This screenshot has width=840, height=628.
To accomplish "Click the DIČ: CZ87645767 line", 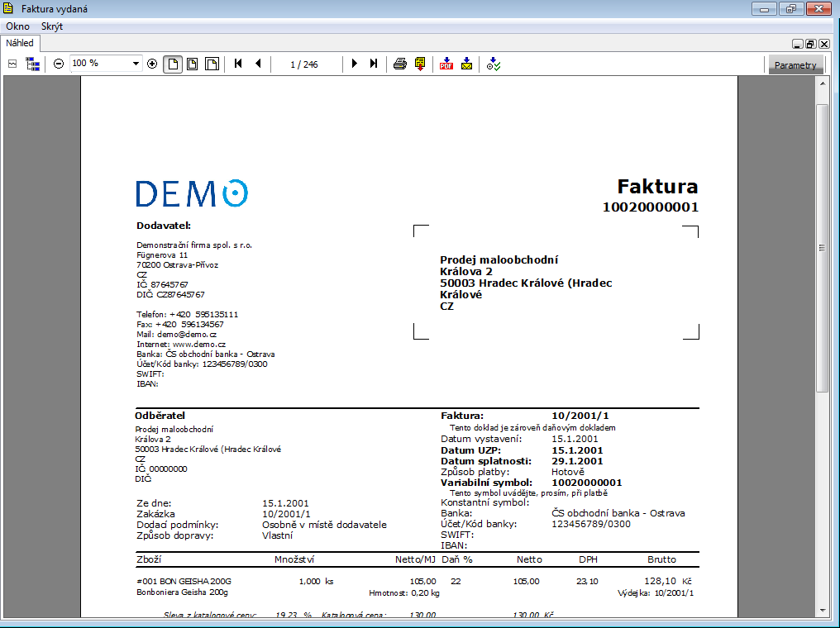I will click(x=170, y=294).
